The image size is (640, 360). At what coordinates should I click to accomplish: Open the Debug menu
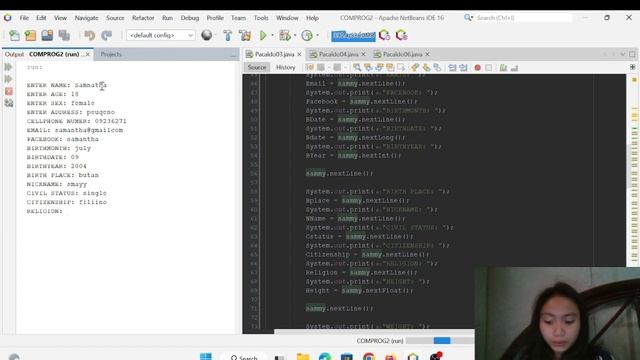click(190, 18)
